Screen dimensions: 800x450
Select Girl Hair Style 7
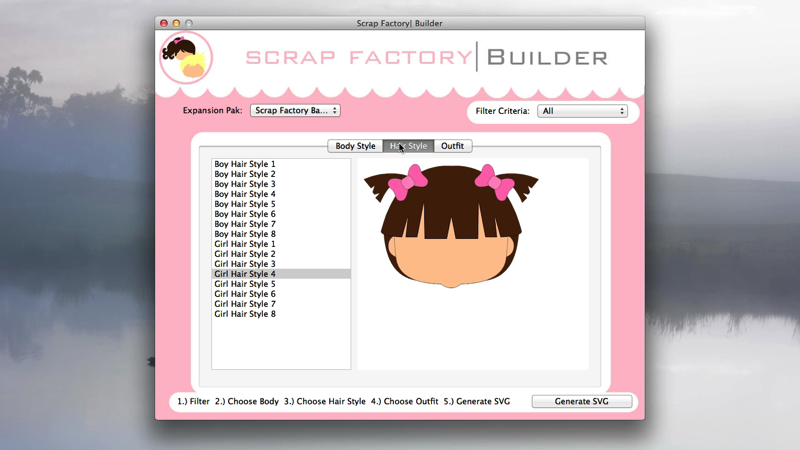point(281,304)
